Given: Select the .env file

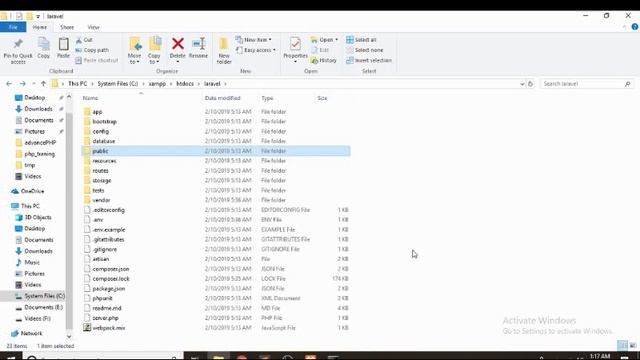Looking at the screenshot, I should pyautogui.click(x=216, y=220).
